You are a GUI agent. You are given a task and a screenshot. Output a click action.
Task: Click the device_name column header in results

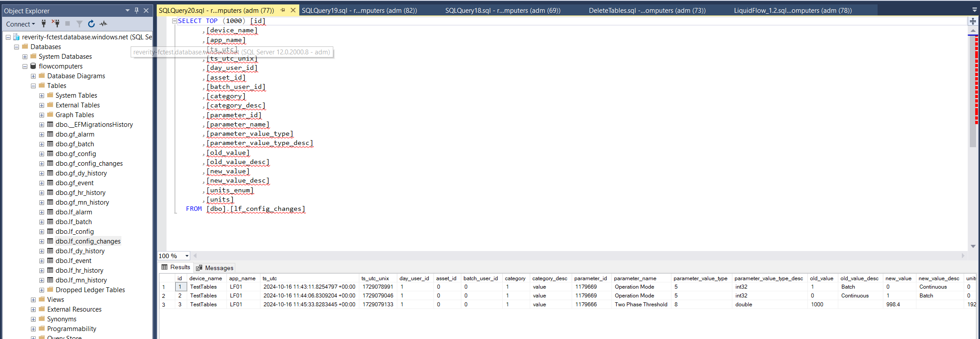coord(206,278)
